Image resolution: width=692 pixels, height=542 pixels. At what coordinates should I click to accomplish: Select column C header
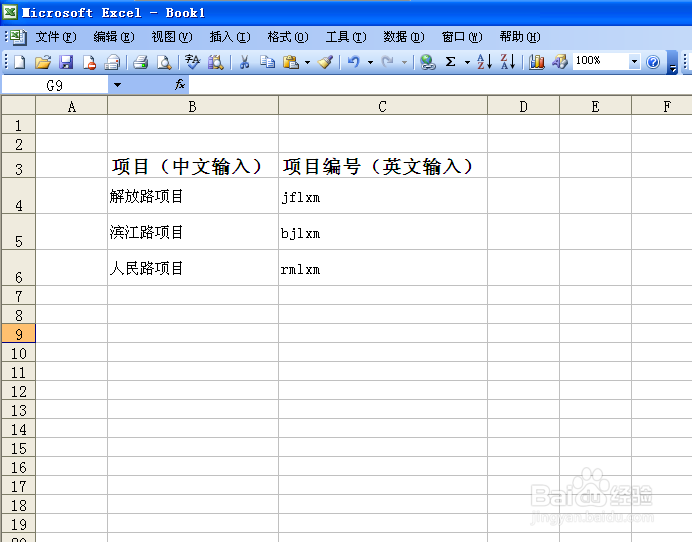(383, 106)
